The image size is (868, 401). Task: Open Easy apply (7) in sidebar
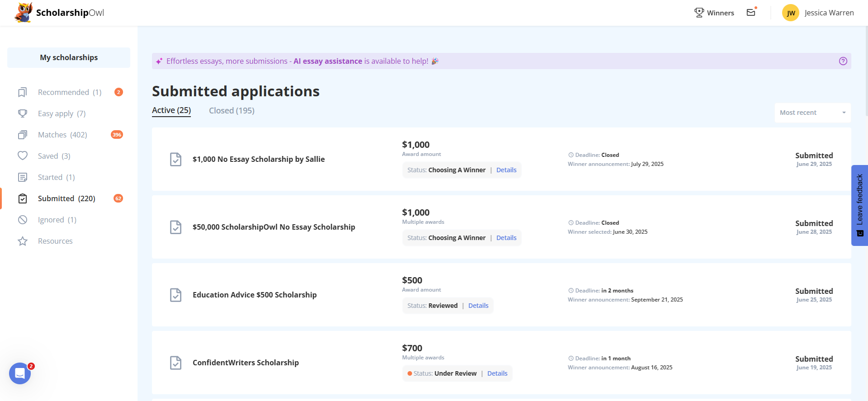click(62, 113)
